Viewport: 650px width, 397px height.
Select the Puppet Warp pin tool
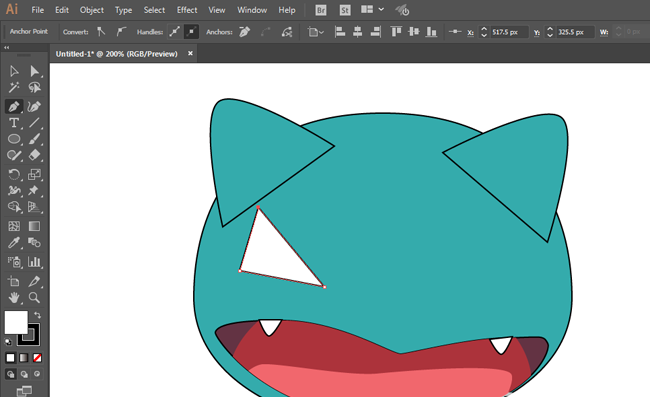point(34,191)
